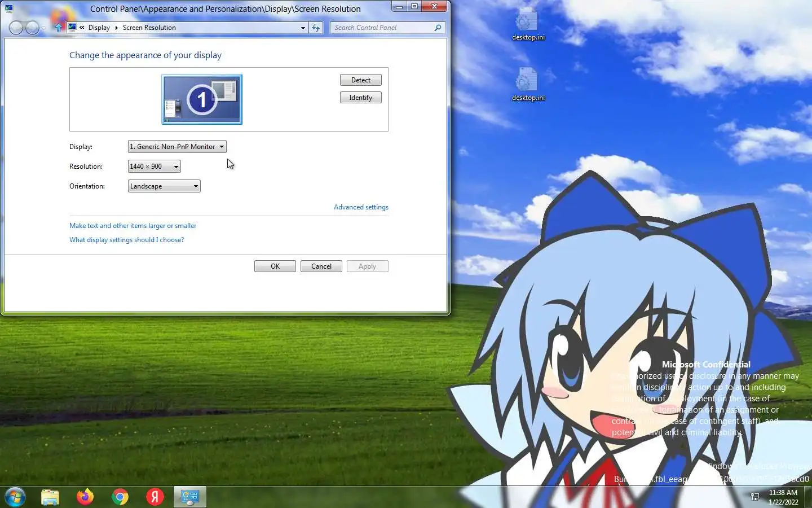Open Make text and other items larger link
The width and height of the screenshot is (812, 508).
point(133,226)
